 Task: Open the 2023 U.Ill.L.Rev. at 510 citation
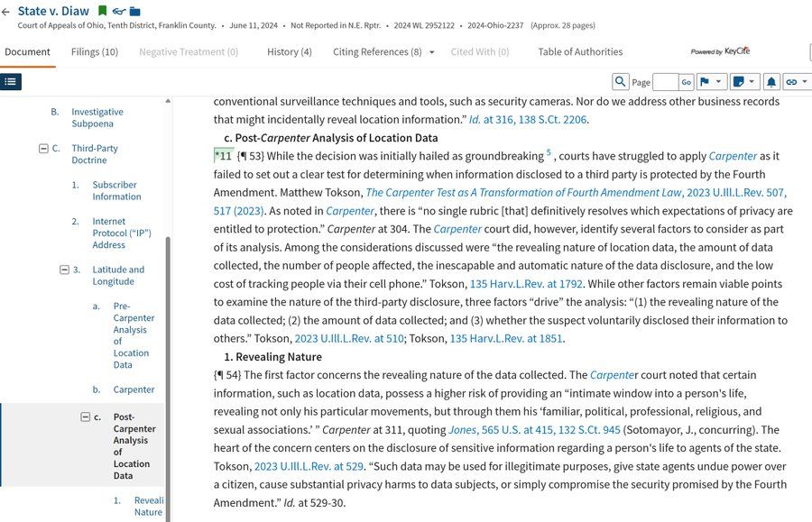coord(349,338)
